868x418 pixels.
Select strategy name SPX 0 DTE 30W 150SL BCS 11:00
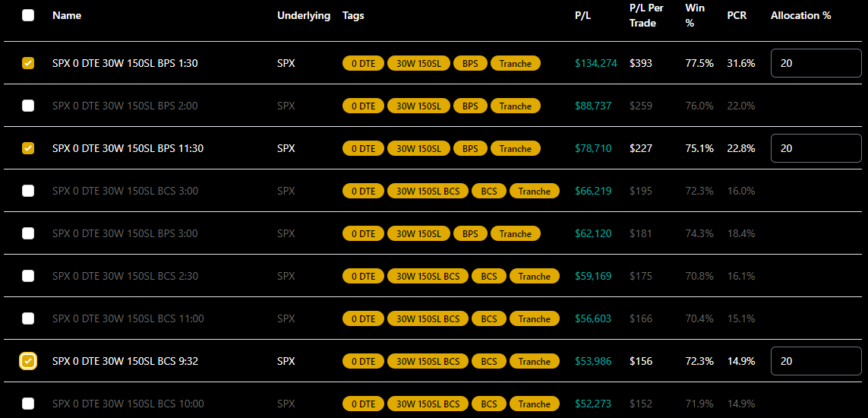(128, 318)
